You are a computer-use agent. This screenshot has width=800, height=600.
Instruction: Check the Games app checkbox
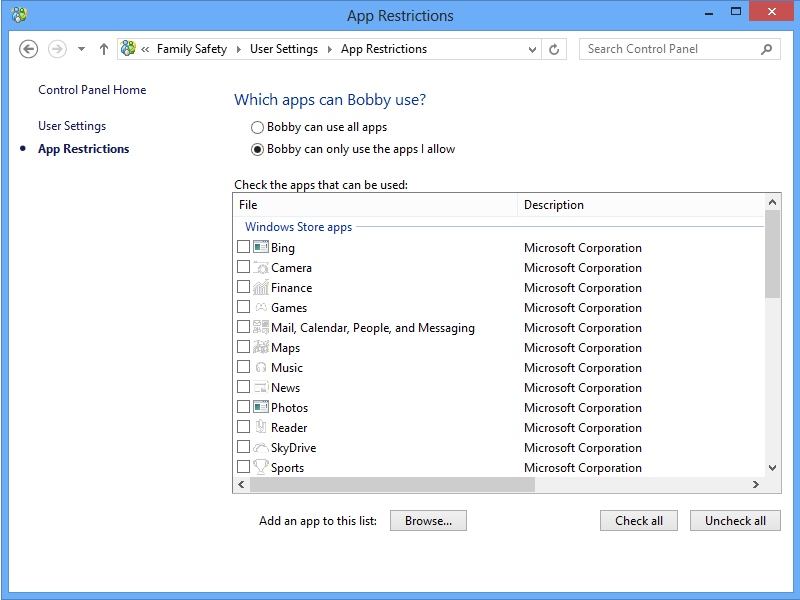[243, 307]
